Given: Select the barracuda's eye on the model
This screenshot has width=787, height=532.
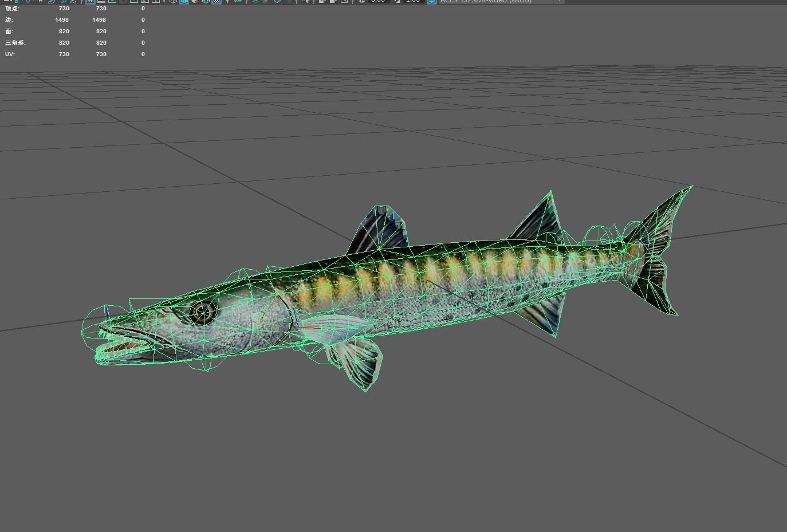Looking at the screenshot, I should click(x=203, y=313).
